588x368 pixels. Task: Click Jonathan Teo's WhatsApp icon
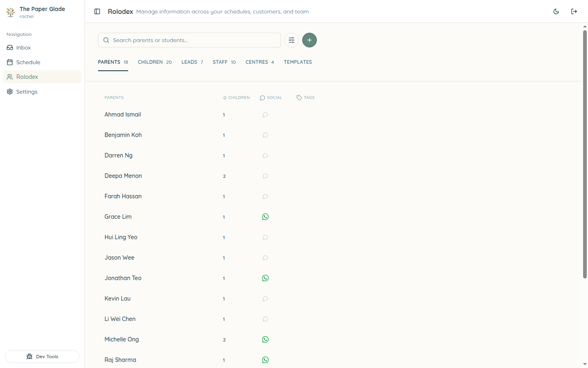point(265,278)
